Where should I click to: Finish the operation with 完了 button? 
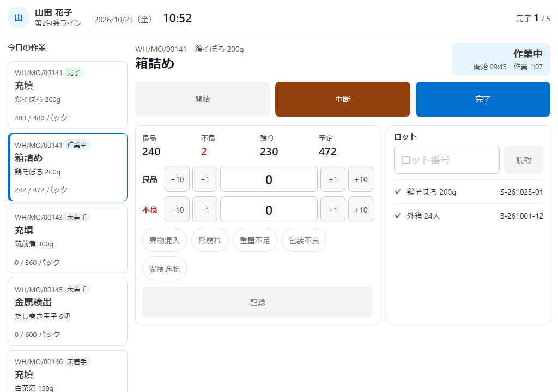(483, 99)
